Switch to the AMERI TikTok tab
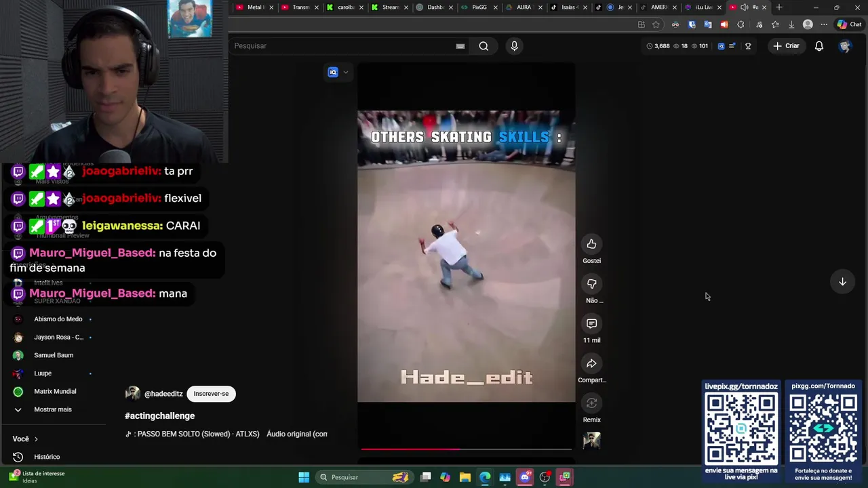Viewport: 868px width, 488px height. (x=658, y=7)
